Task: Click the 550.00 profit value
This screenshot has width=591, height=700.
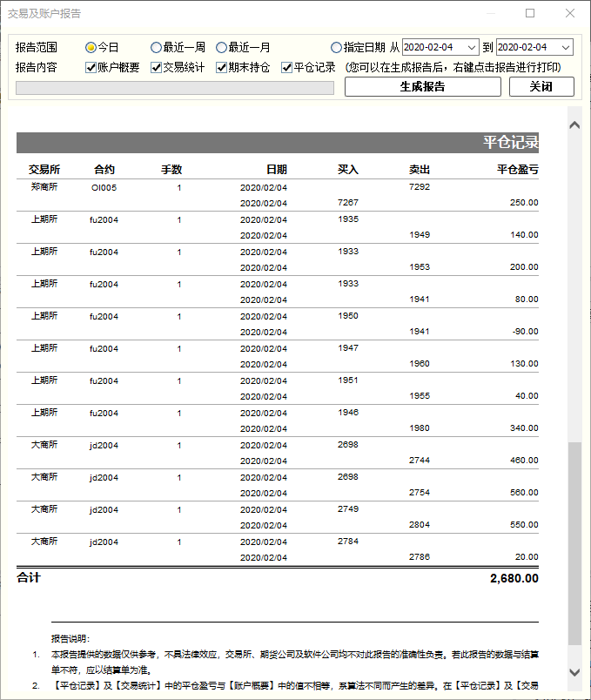Action: (x=524, y=524)
